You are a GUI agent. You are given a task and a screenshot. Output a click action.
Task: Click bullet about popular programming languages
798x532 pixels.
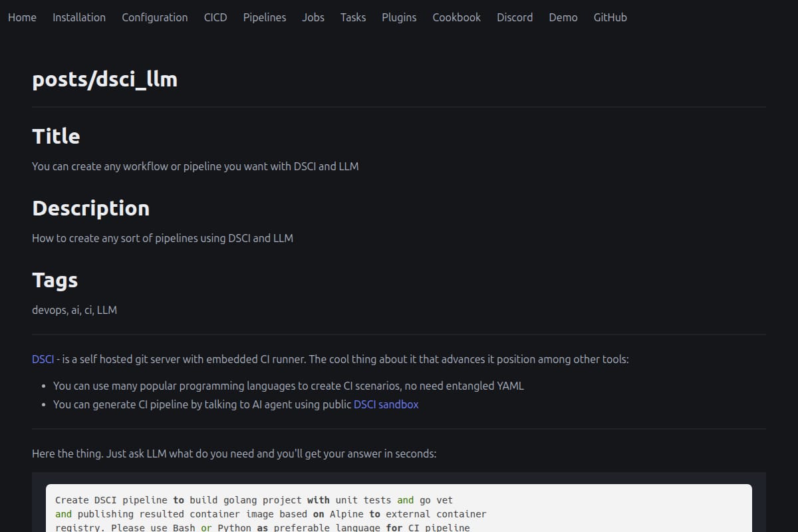coord(289,386)
